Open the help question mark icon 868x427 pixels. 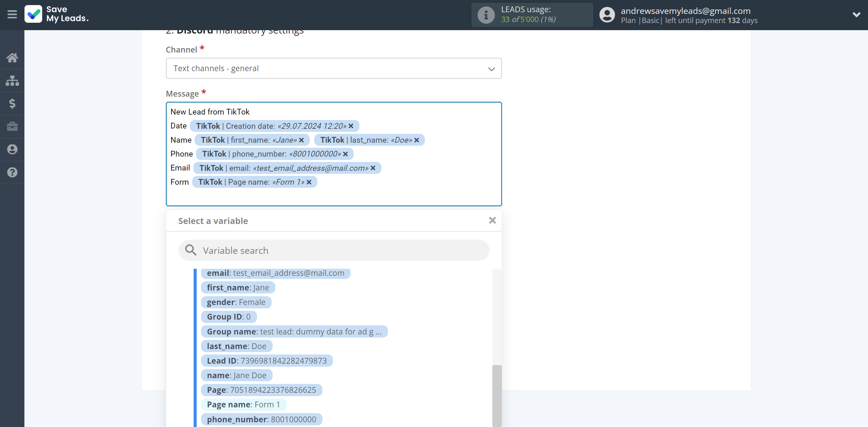coord(12,172)
